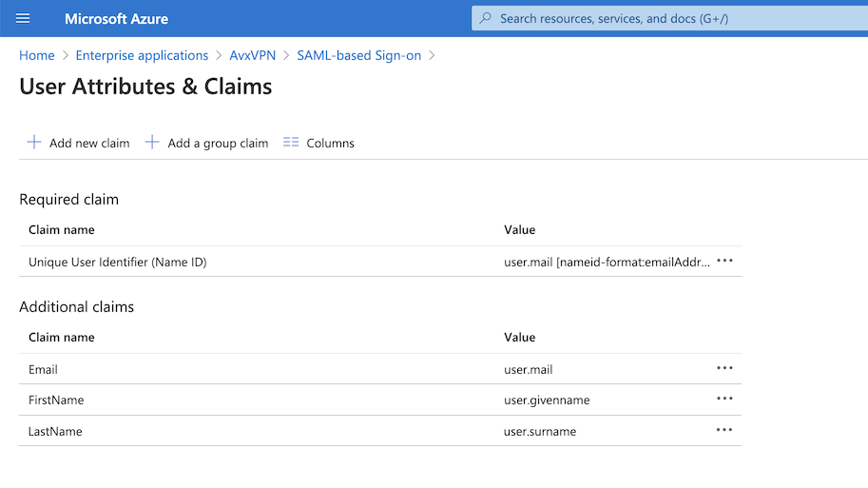Open AvxVPN breadcrumb link
Screen dimensions: 868x488
pos(252,55)
